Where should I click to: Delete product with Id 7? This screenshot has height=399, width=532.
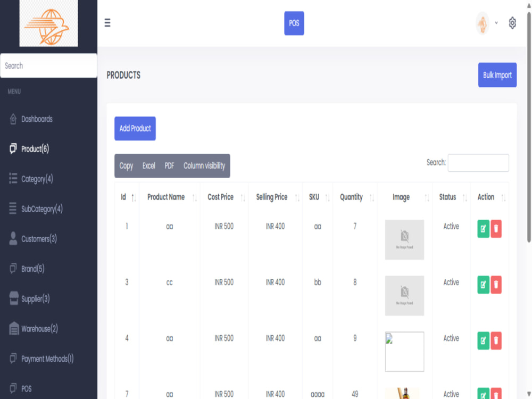(496, 394)
